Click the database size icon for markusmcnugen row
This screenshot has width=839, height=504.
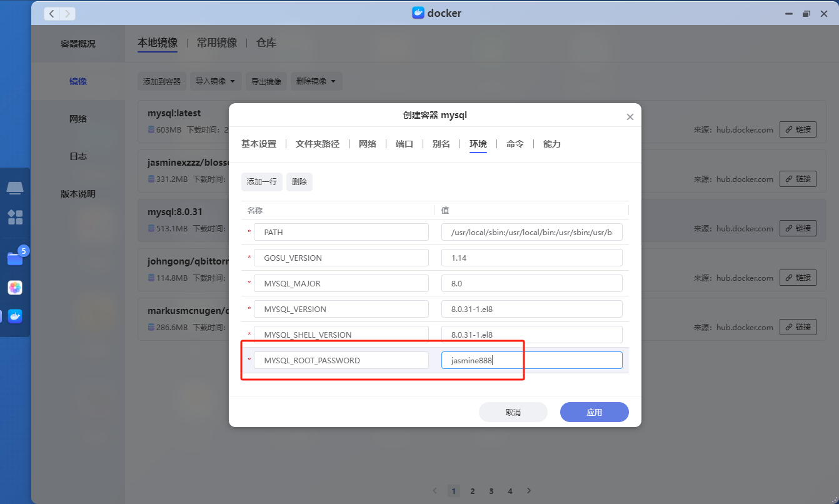(151, 327)
